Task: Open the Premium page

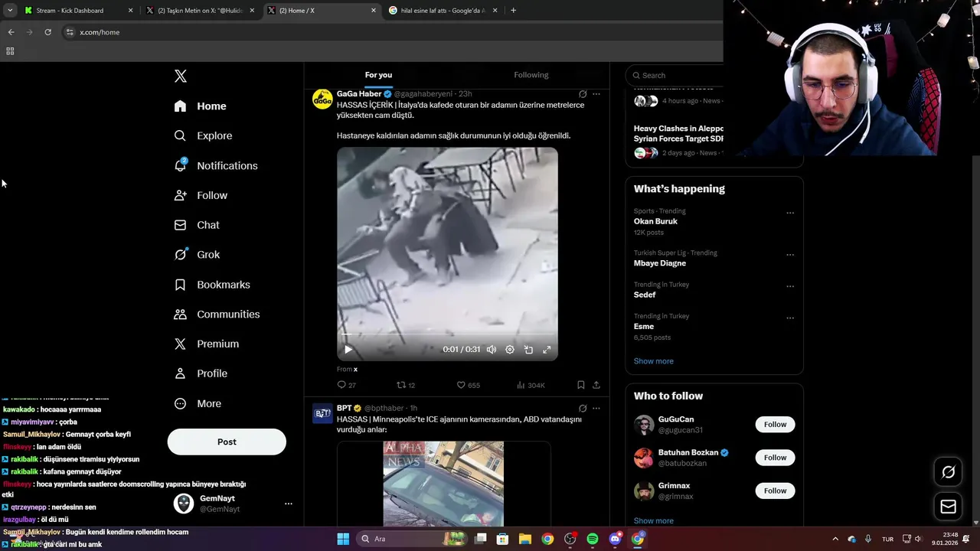Action: click(206, 344)
